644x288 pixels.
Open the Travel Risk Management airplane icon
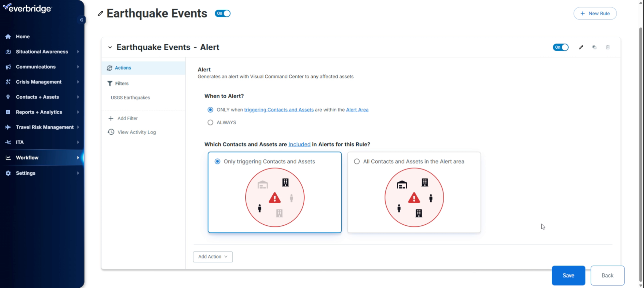(x=8, y=127)
